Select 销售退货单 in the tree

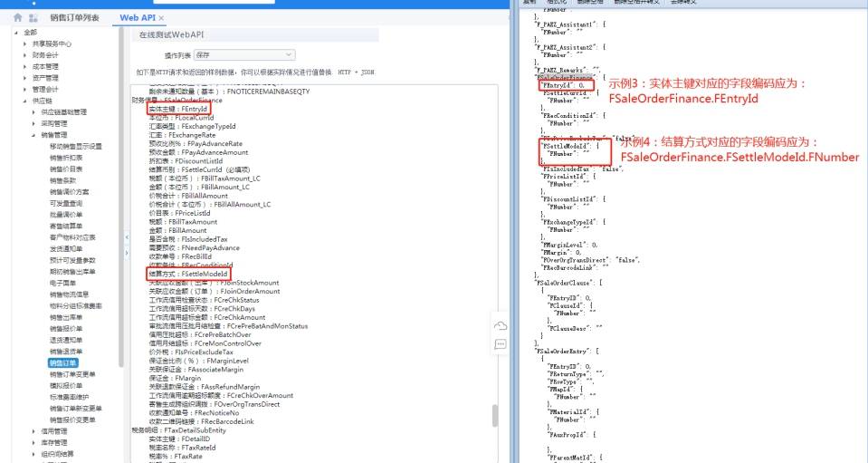coord(66,352)
